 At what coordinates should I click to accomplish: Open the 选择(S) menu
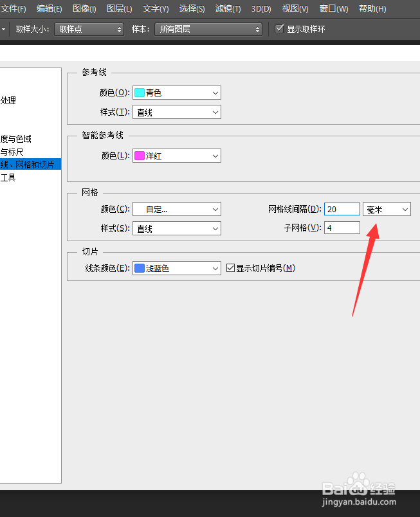(192, 8)
